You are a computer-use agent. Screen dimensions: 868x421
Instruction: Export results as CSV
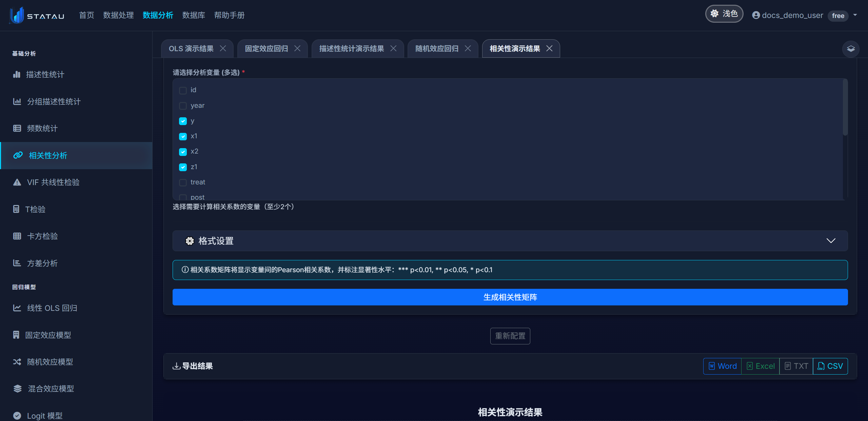point(830,366)
